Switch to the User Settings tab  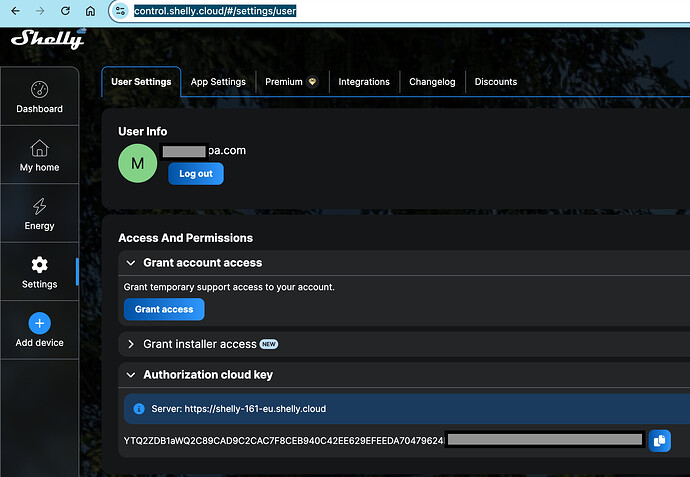141,82
